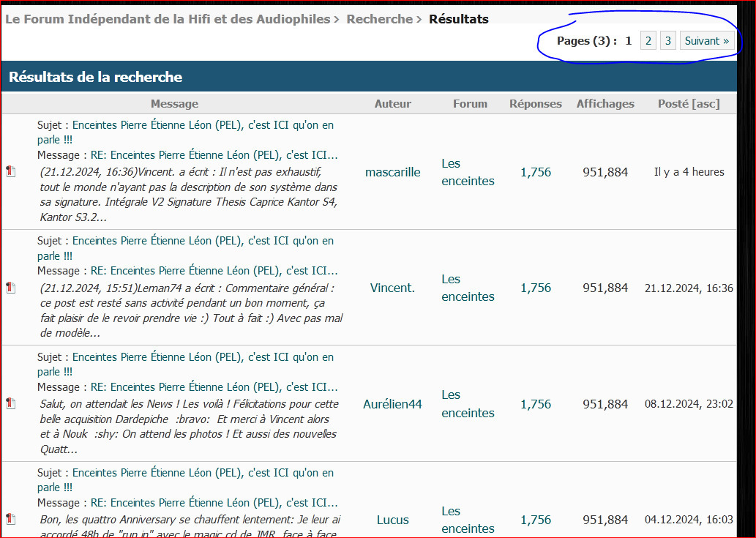The image size is (756, 538).
Task: Sort results by the Forum column
Action: 470,104
